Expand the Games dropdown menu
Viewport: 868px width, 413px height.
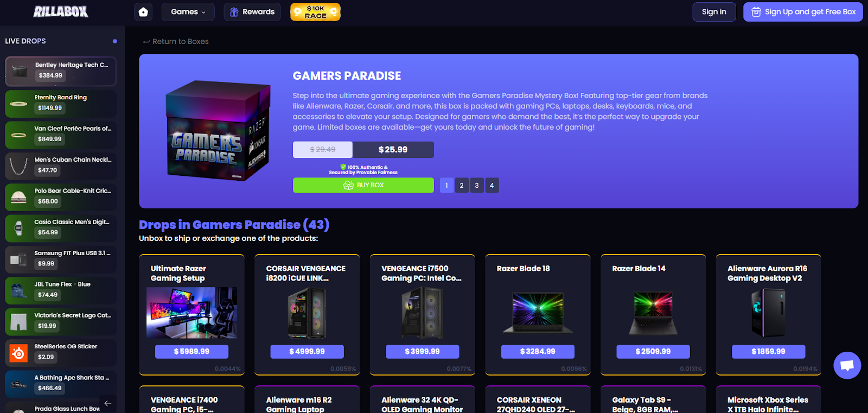pyautogui.click(x=188, y=12)
